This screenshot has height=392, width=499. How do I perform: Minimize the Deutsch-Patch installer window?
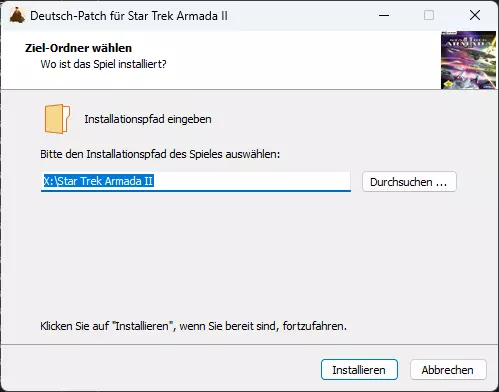coord(384,15)
